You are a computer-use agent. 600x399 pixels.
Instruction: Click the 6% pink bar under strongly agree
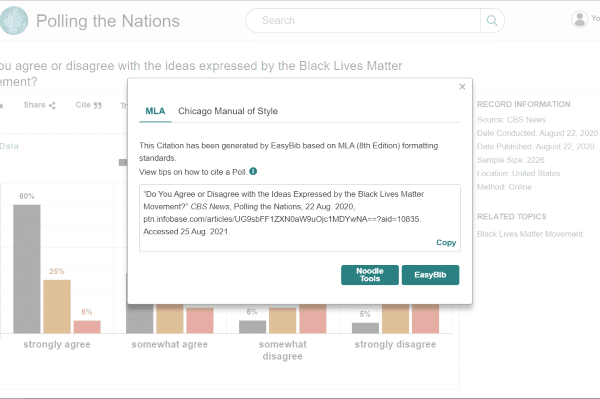[x=87, y=327]
